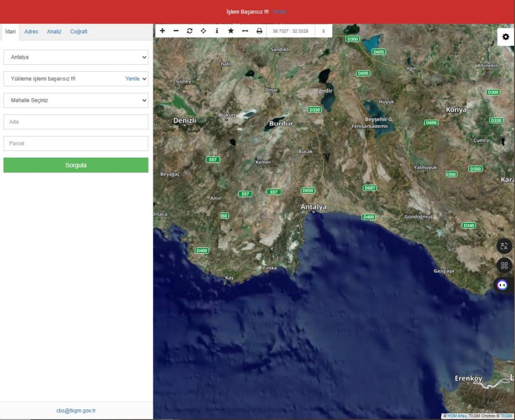The width and height of the screenshot is (515, 420).
Task: Zoom out with the minus icon
Action: coord(176,31)
